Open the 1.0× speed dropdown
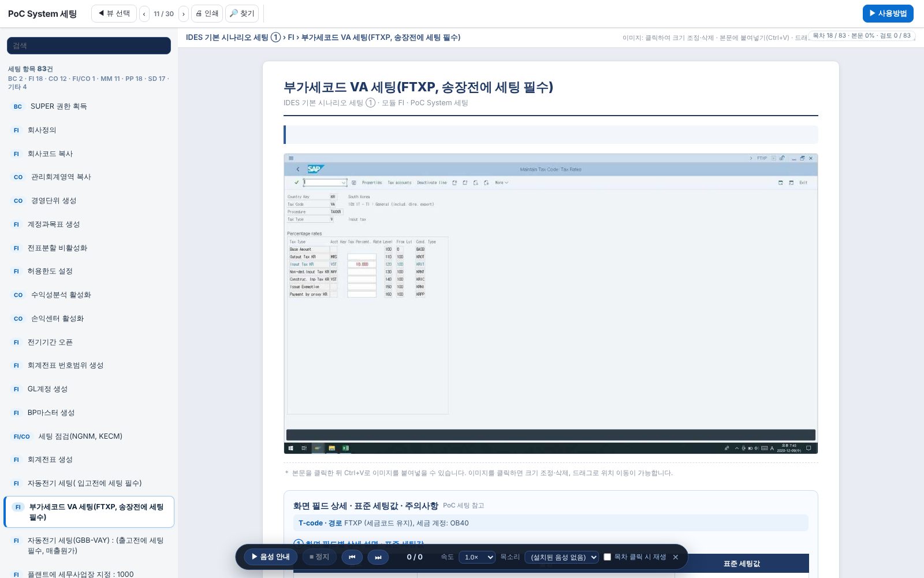Image resolution: width=924 pixels, height=578 pixels. [x=477, y=557]
